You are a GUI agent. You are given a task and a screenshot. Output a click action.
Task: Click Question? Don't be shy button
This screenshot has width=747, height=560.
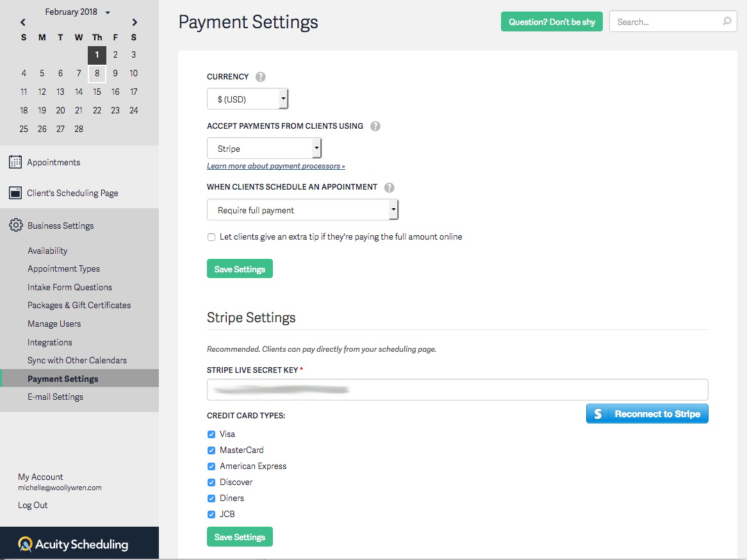[x=552, y=22]
